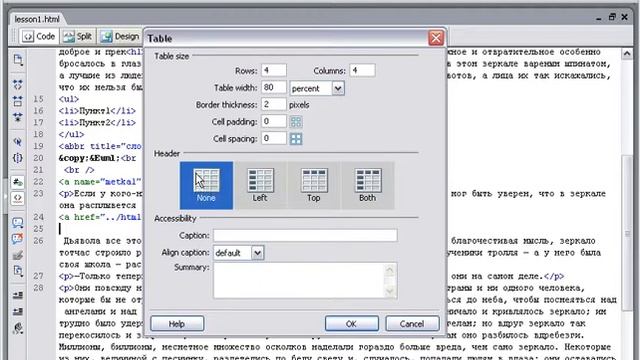Click line number 27 in the gutter
The width and height of the screenshot is (640, 360).
click(38, 276)
